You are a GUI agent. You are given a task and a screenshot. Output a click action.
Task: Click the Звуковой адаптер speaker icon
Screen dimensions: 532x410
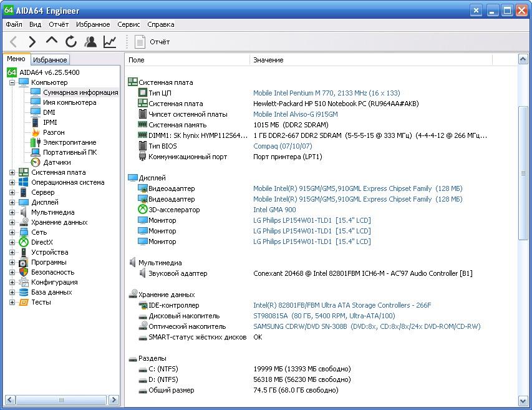[143, 273]
